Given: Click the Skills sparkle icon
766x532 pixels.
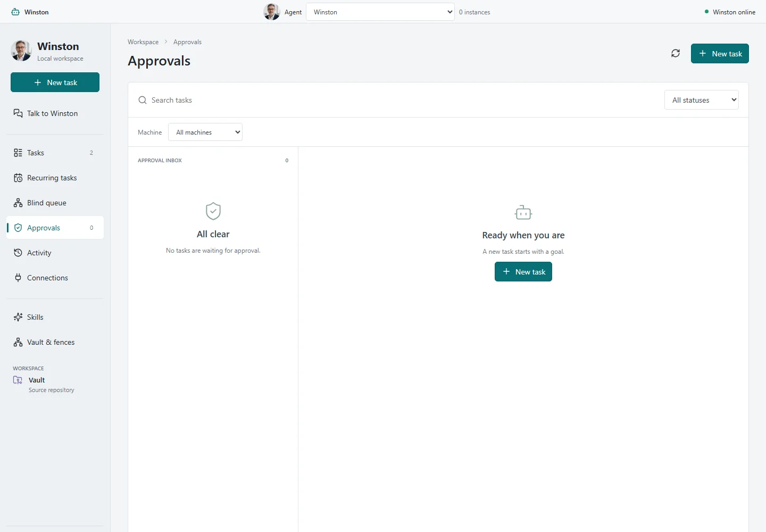Looking at the screenshot, I should pos(18,317).
